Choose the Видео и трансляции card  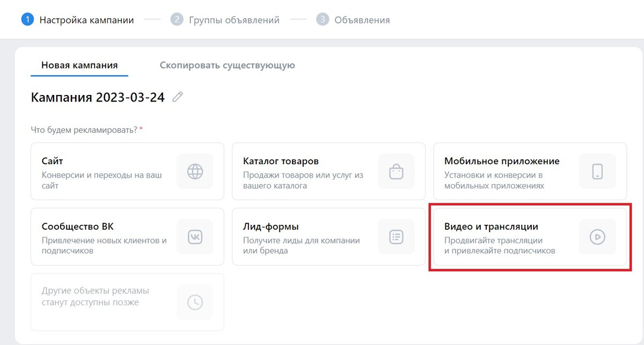[530, 237]
